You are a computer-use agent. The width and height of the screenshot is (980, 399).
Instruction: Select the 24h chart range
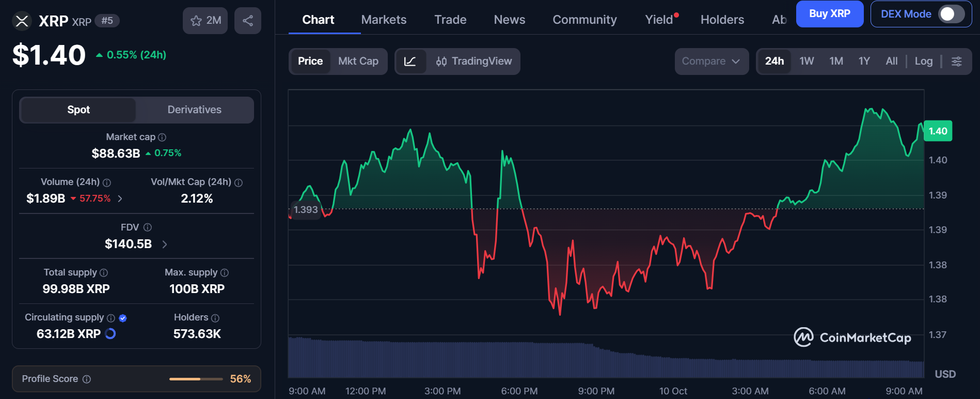click(774, 62)
